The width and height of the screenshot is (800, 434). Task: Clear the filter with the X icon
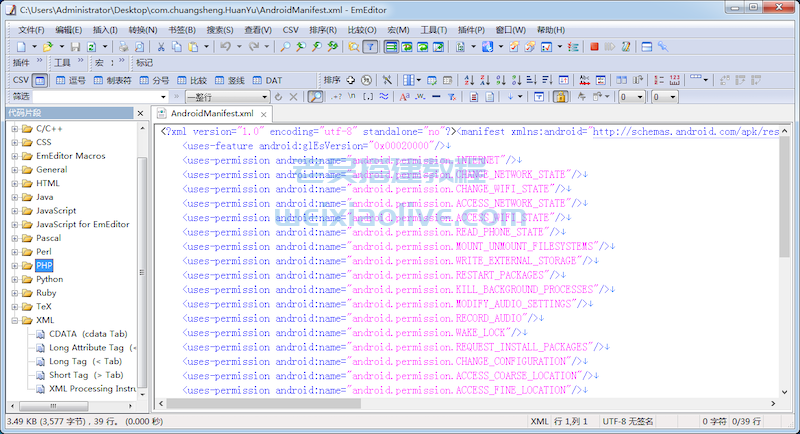(x=293, y=97)
